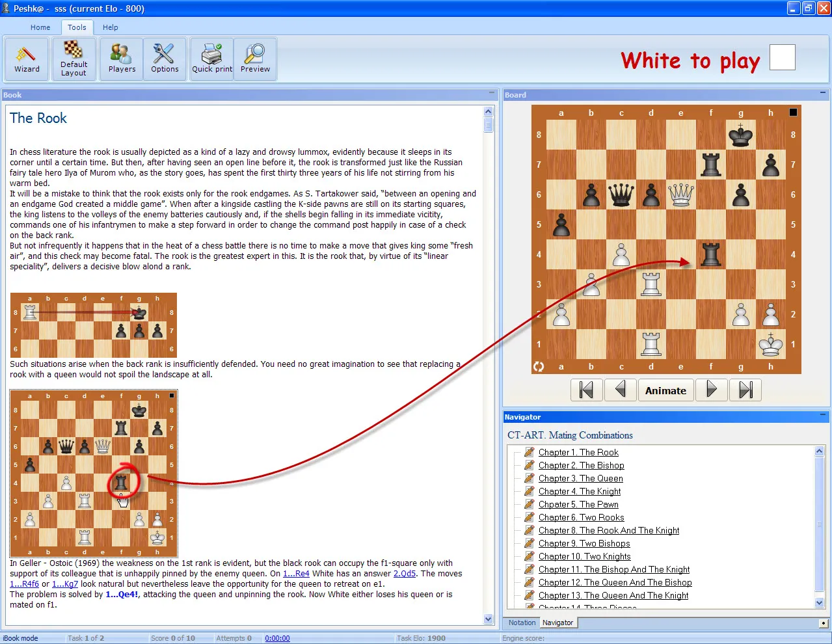The image size is (832, 644).
Task: Select the black queen on c6 of the main board
Action: 621,195
